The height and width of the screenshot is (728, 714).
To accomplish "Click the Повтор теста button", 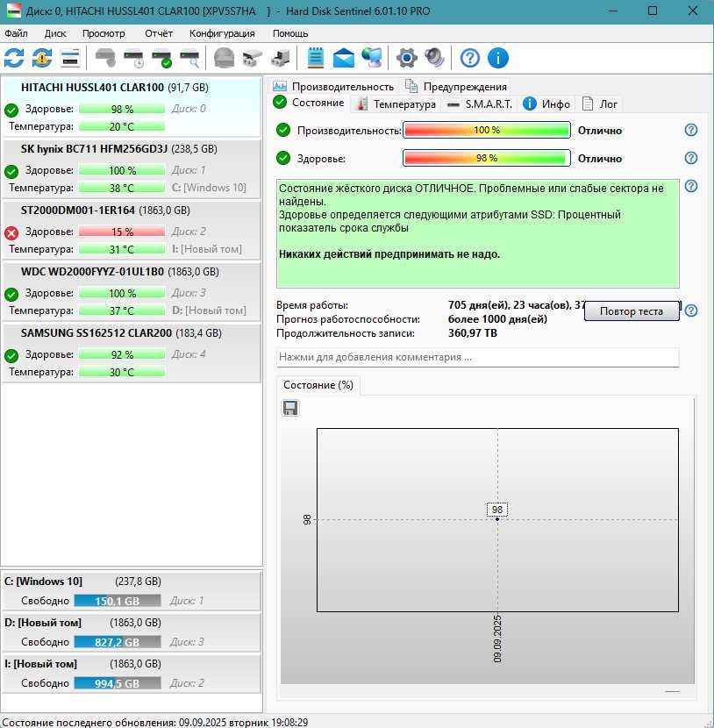I will (632, 311).
